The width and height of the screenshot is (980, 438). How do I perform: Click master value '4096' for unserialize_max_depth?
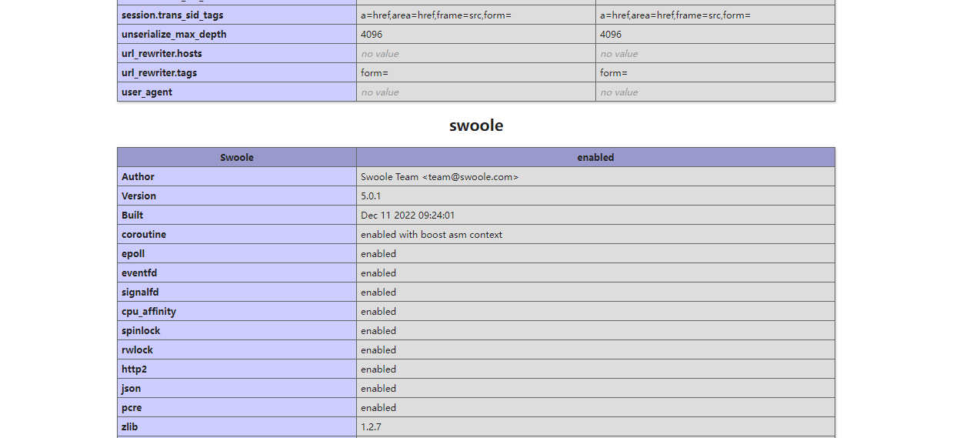click(x=611, y=34)
